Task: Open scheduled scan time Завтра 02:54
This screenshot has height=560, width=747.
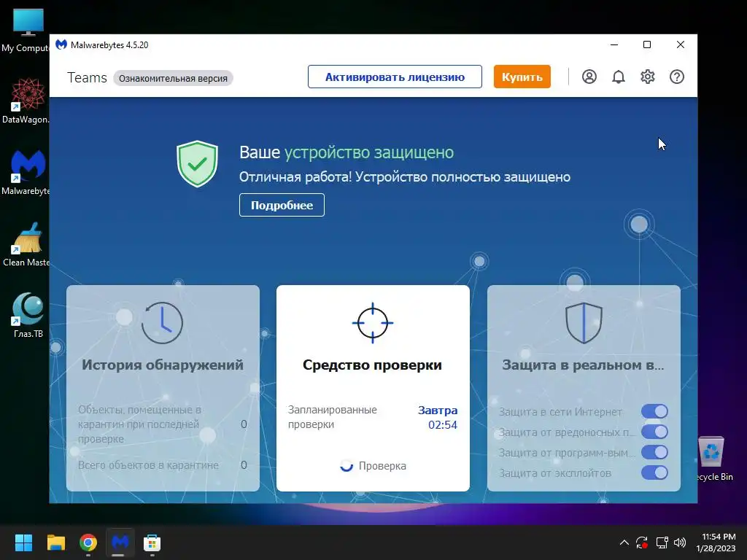Action: pos(438,417)
